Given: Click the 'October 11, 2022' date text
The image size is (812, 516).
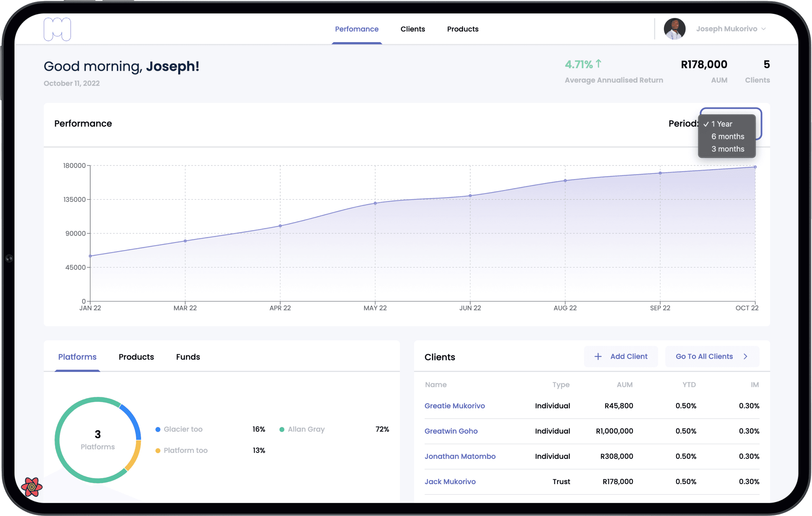Looking at the screenshot, I should pyautogui.click(x=71, y=83).
